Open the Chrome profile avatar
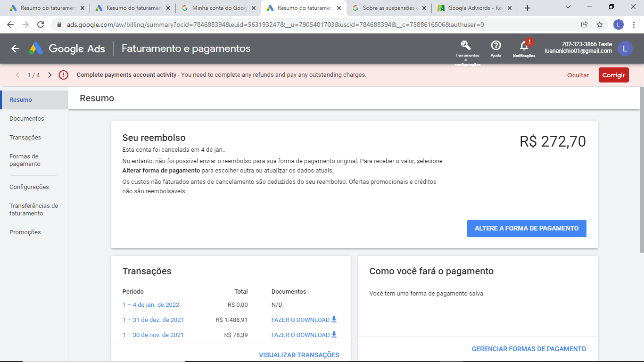Screen dimensions: 644x362 coord(619,25)
